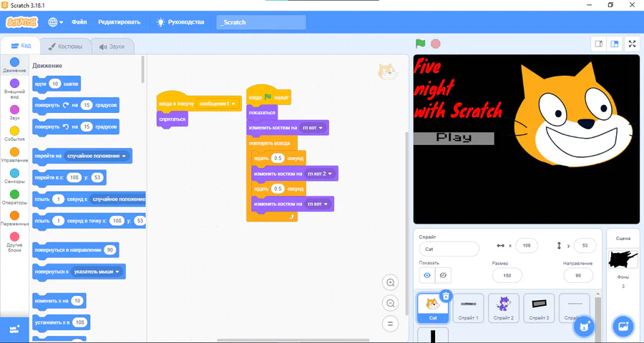
Task: Open dropdown in плыть 1 секунд к block
Action: coord(118,199)
